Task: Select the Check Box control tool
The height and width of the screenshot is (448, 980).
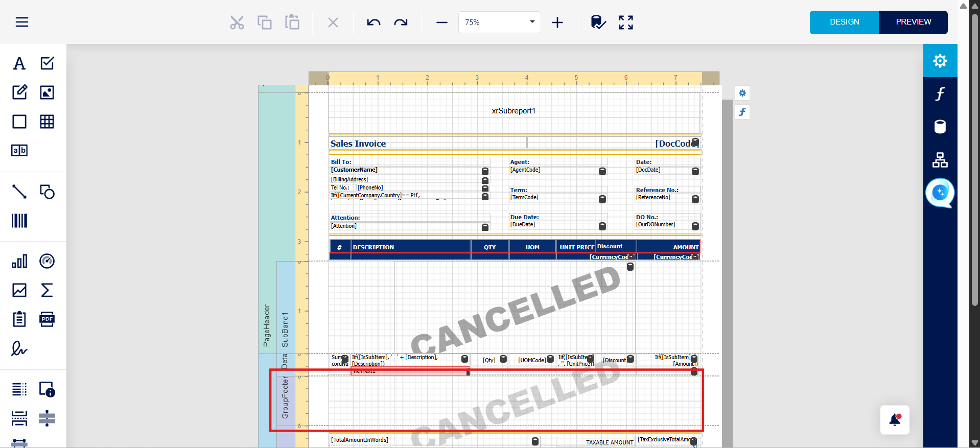Action: [x=47, y=63]
